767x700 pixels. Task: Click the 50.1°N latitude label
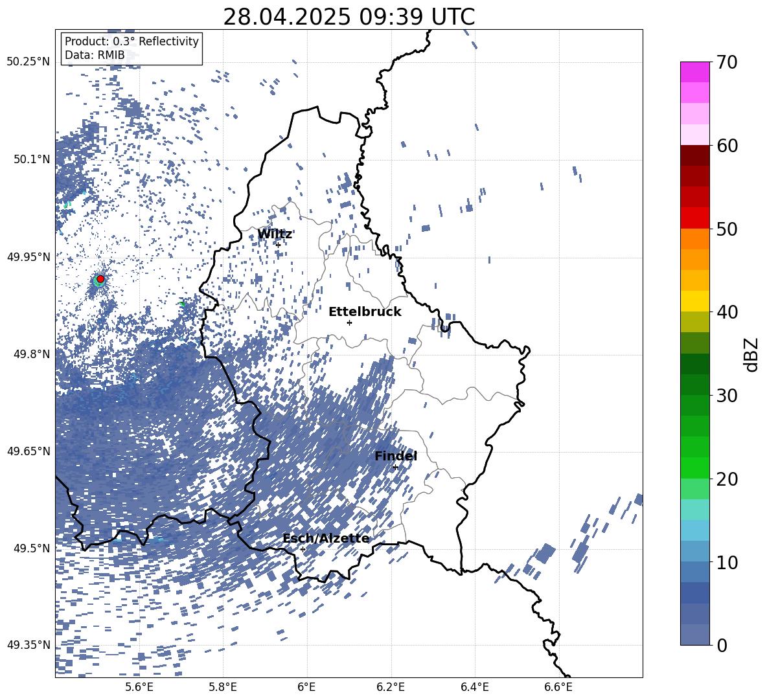pyautogui.click(x=31, y=159)
